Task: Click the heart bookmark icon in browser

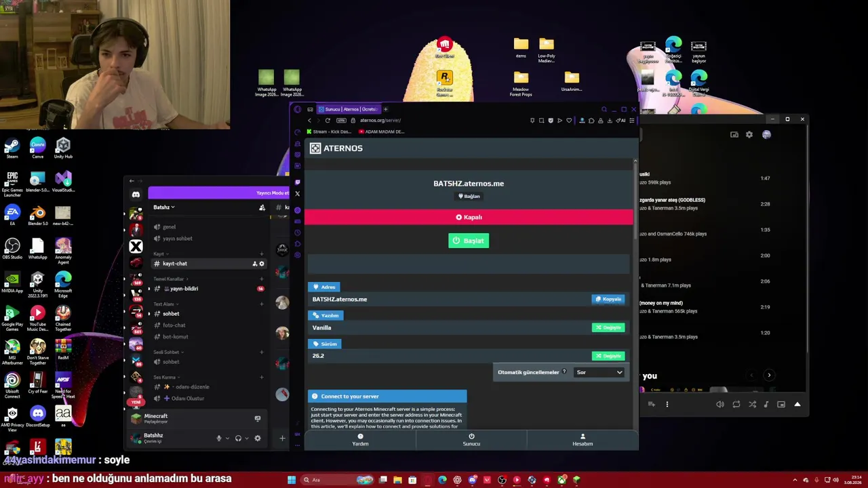Action: point(569,121)
